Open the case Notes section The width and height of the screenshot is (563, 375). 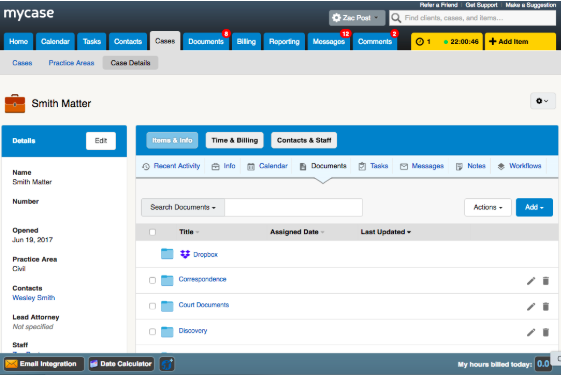tap(471, 166)
